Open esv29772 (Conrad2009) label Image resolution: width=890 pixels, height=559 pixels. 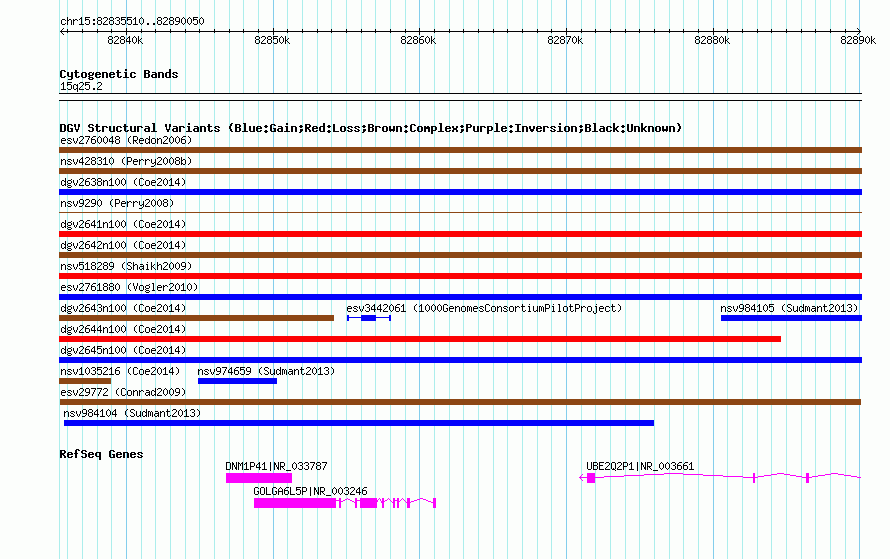click(x=123, y=392)
